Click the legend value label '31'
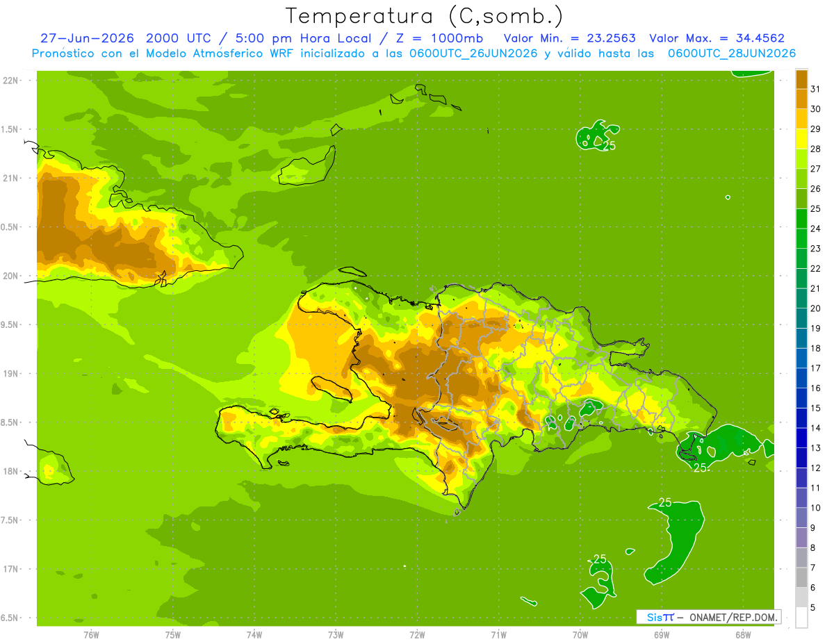Image resolution: width=834 pixels, height=644 pixels. (x=816, y=89)
